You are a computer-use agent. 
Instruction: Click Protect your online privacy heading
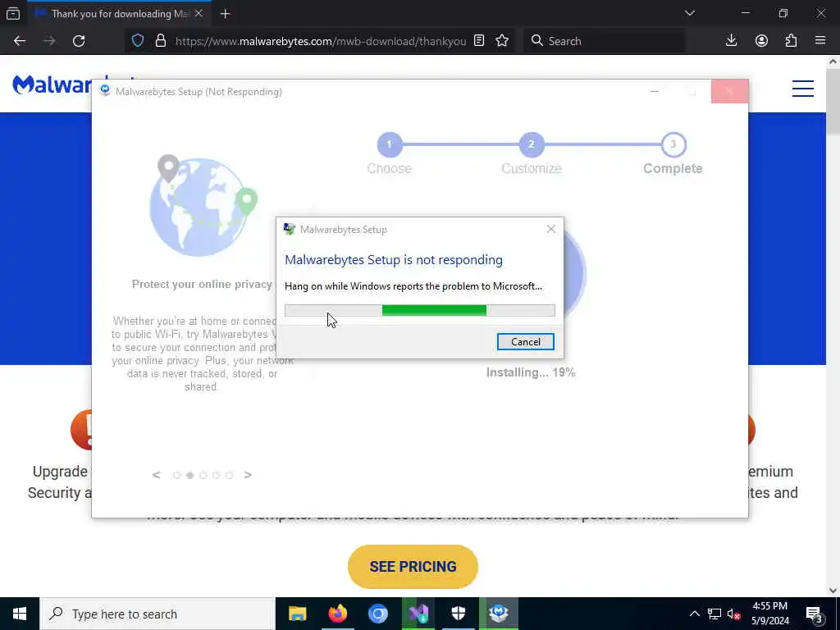point(202,284)
